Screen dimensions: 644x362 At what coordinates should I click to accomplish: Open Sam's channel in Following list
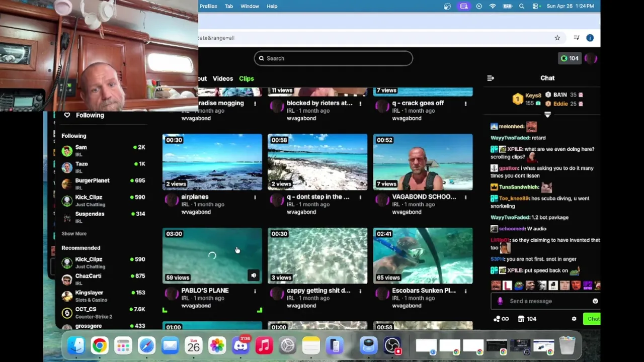coord(103,150)
